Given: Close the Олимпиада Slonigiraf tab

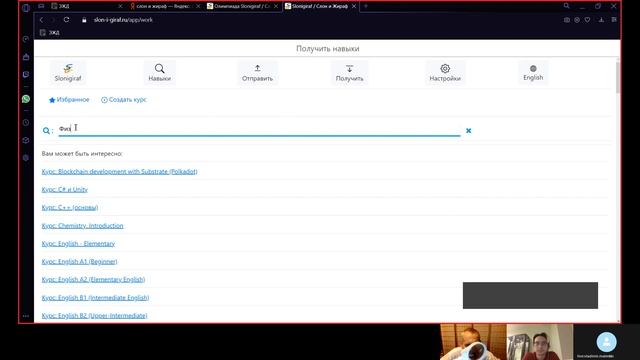Looking at the screenshot, I should tap(276, 6).
